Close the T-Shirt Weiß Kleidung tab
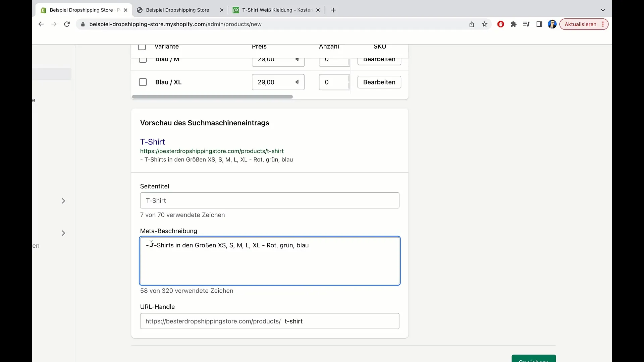 pos(318,10)
